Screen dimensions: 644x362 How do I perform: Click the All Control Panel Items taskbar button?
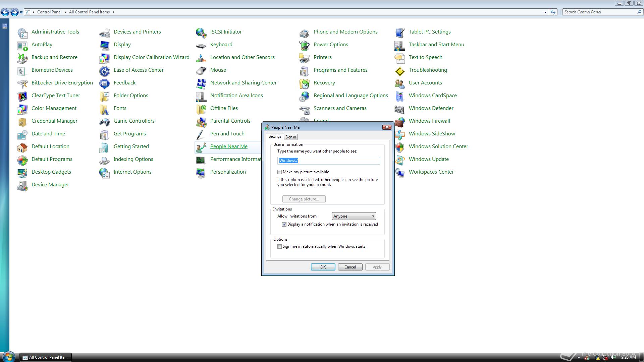[x=45, y=357]
